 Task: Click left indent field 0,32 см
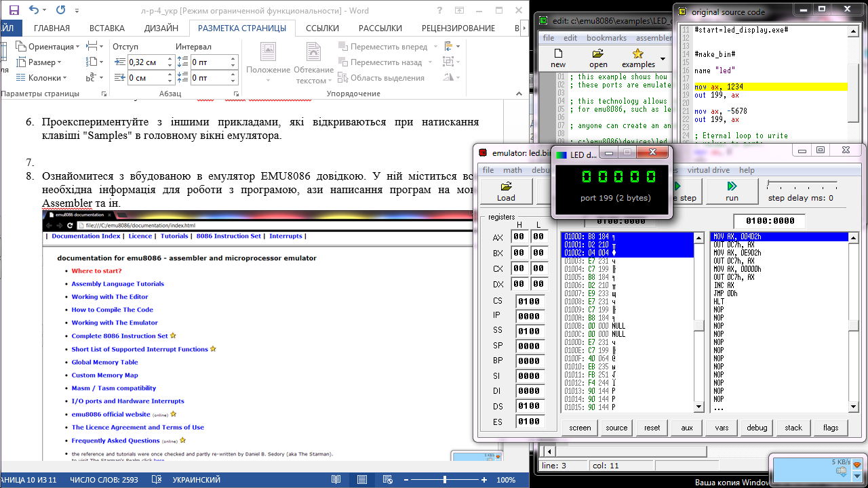pyautogui.click(x=146, y=62)
